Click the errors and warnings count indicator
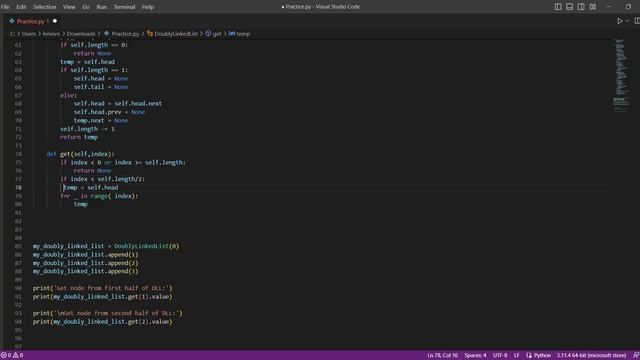Viewport: 640px width, 360px height. (12, 356)
